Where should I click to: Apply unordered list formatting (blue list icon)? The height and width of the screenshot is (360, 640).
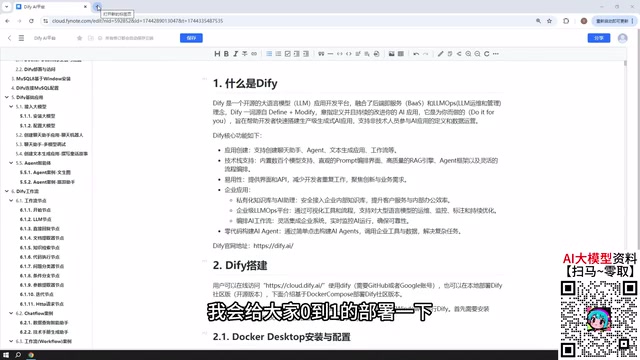point(269,54)
